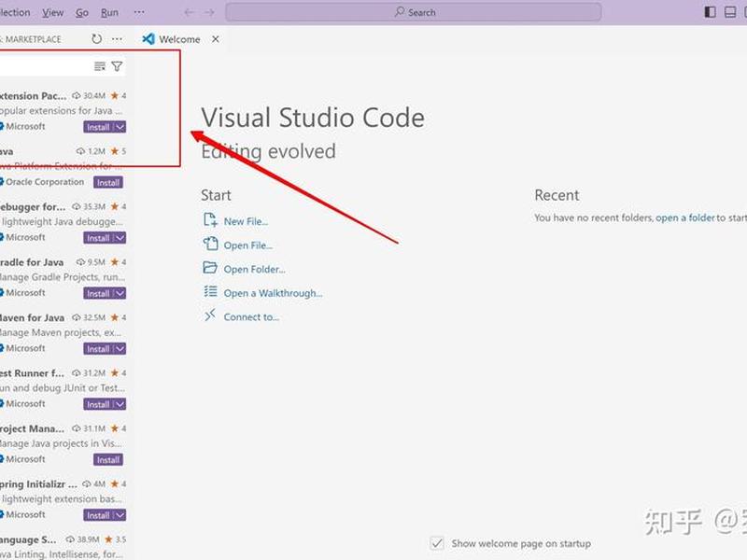Go forward with the right arrow
Viewport: 747px width, 560px height.
[209, 12]
